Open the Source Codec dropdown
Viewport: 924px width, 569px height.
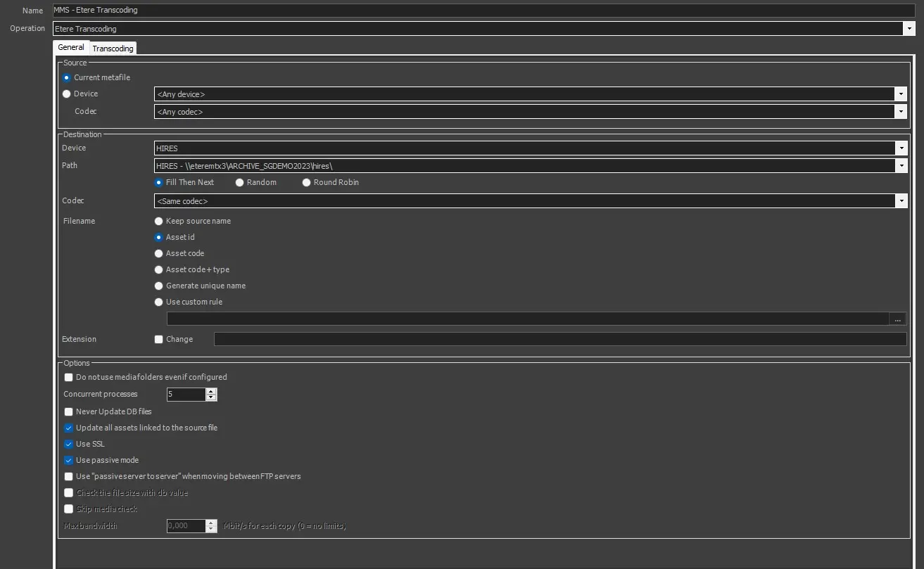tap(901, 112)
